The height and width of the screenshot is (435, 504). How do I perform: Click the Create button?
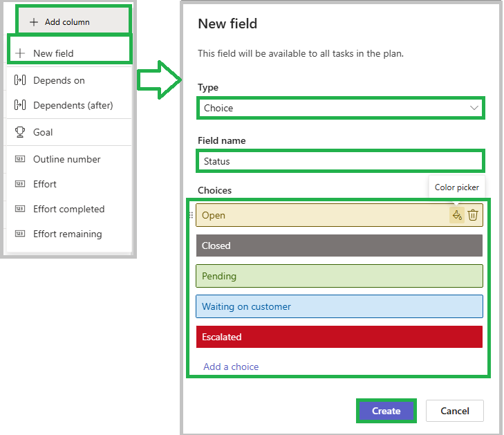coord(386,411)
